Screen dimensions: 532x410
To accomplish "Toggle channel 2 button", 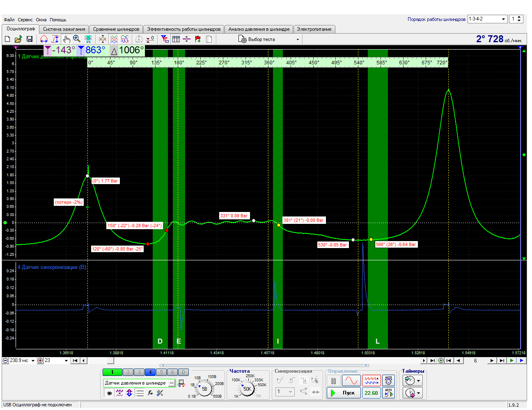I will click(x=128, y=372).
